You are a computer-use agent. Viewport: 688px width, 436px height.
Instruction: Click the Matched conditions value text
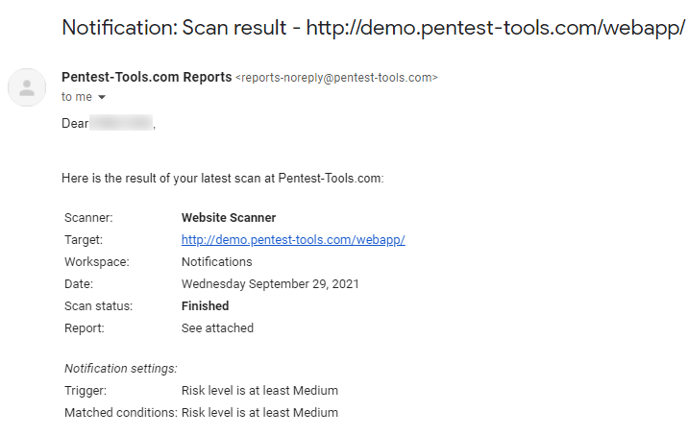click(260, 413)
